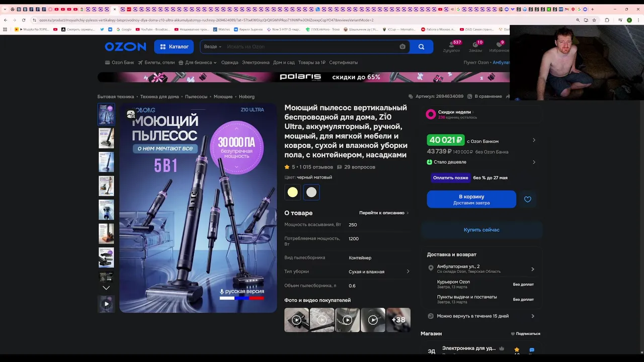
Task: Click the blue magnifier search button
Action: 421,47
